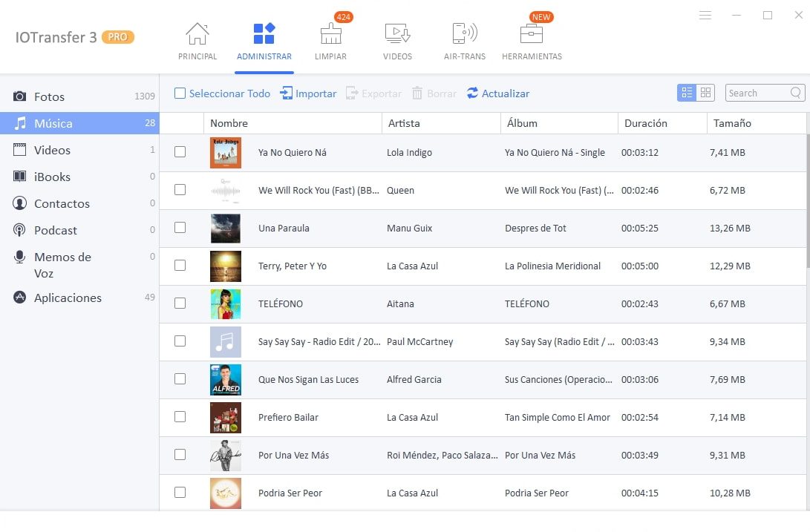Click the app store icon for Aplicaciones
The image size is (810, 532).
(x=19, y=297)
